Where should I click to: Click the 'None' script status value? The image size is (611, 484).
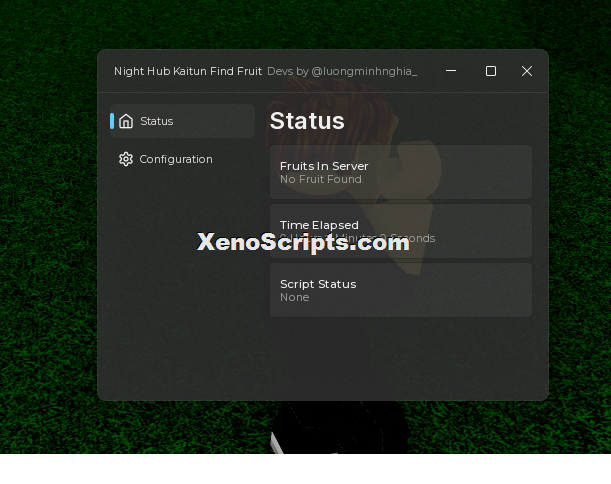(295, 297)
